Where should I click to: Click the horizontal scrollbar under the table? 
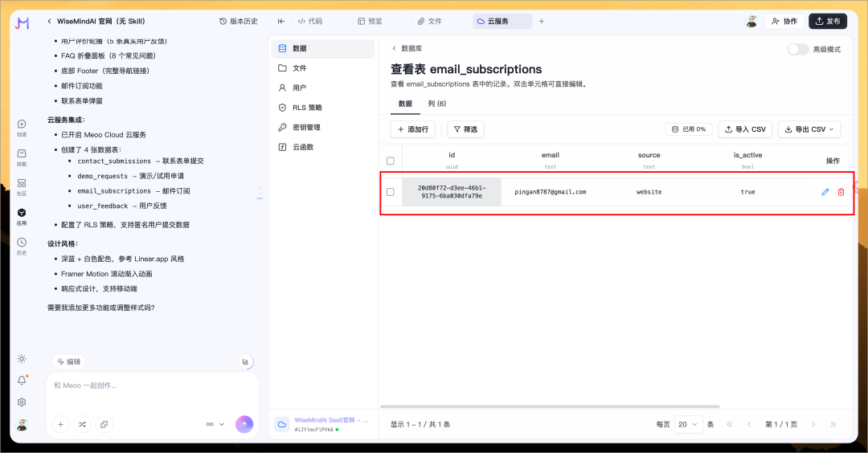[550, 406]
